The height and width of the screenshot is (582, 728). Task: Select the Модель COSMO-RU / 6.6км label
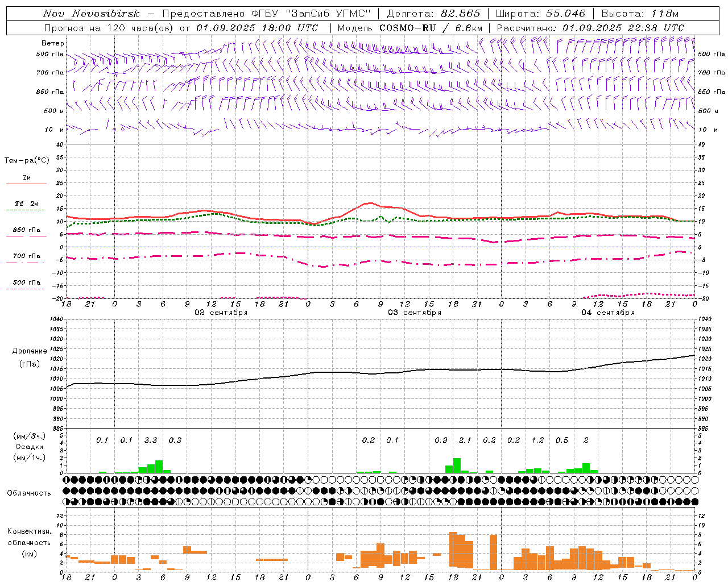[x=410, y=28]
